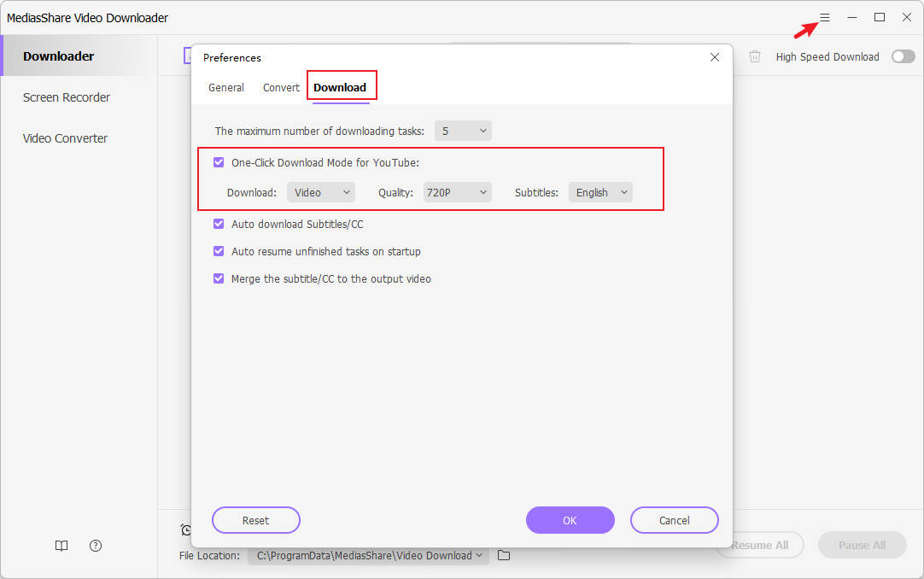Switch to the General tab
924x579 pixels.
click(226, 88)
